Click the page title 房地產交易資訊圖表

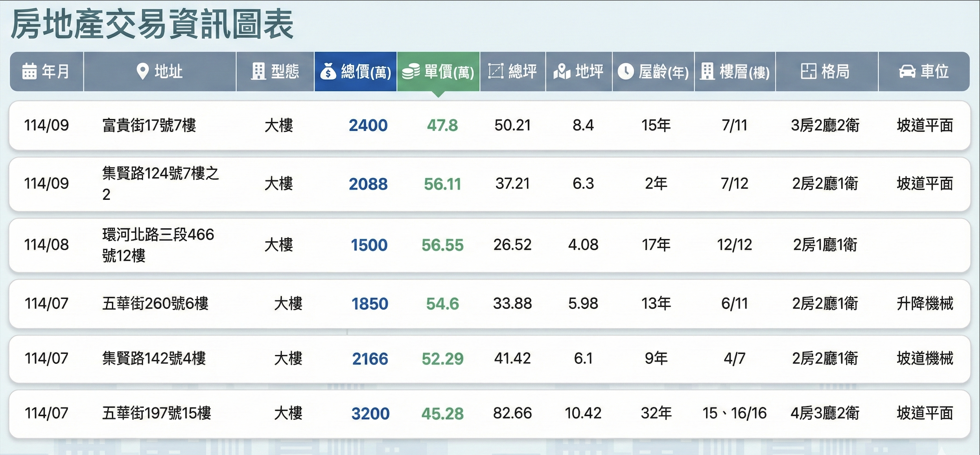tap(152, 24)
